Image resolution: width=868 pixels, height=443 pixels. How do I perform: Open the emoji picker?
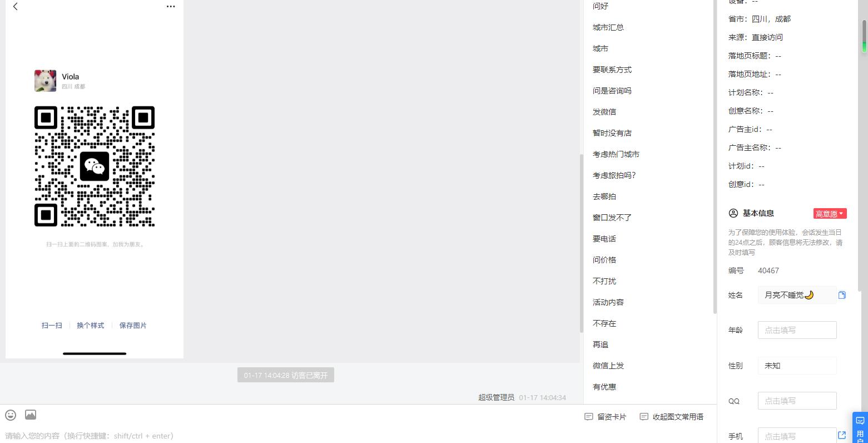[11, 415]
